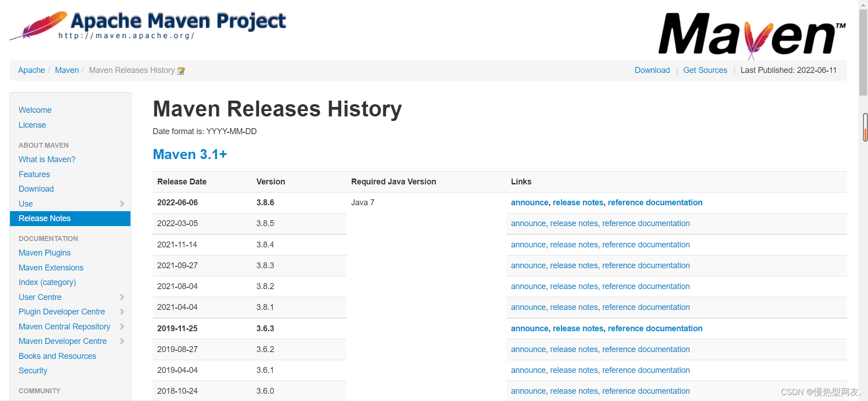Image resolution: width=868 pixels, height=401 pixels.
Task: Open Index (category) in sidebar
Action: [47, 282]
